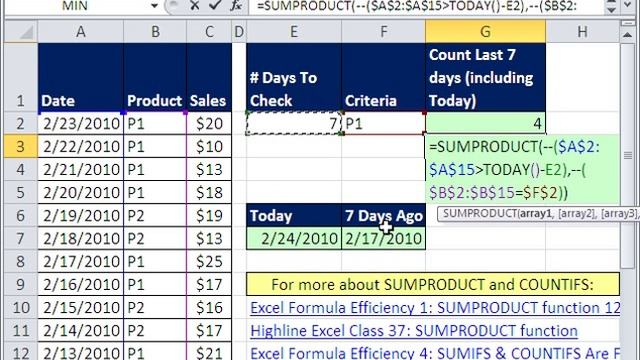Select column E header

click(x=294, y=32)
